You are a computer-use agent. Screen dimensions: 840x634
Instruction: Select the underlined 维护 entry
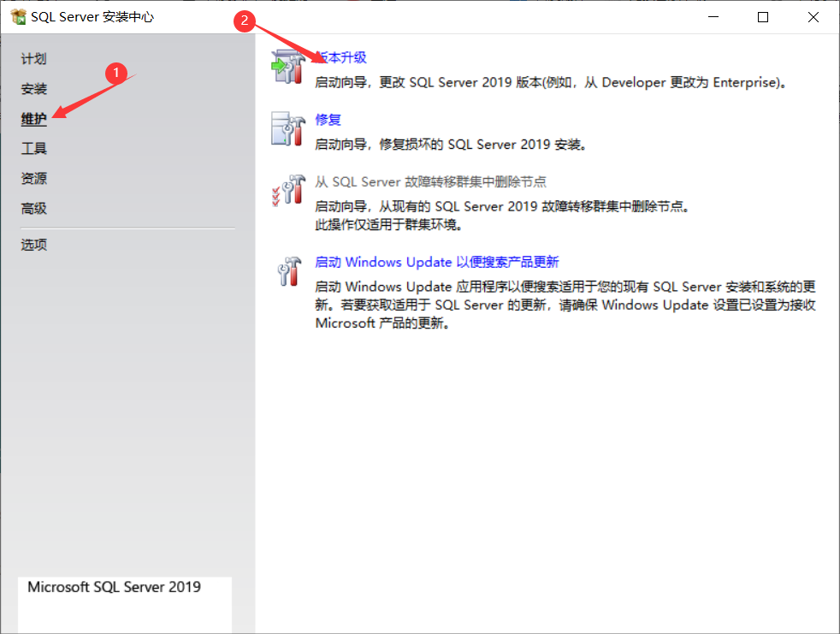click(33, 120)
